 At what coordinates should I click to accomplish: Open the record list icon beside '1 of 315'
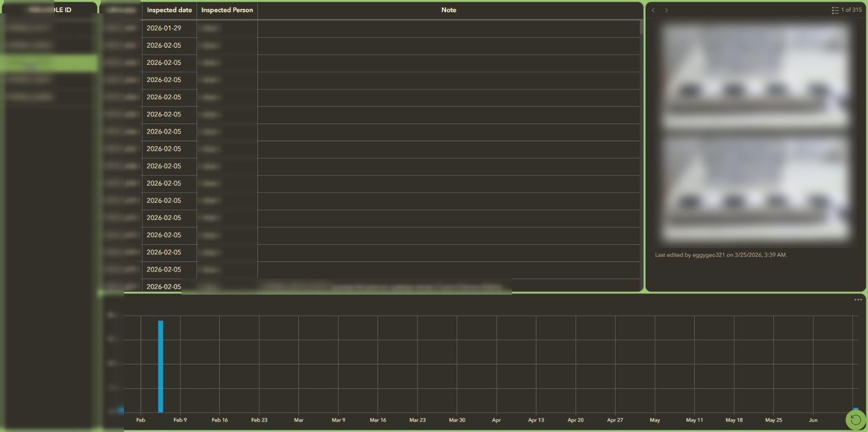pyautogui.click(x=835, y=10)
